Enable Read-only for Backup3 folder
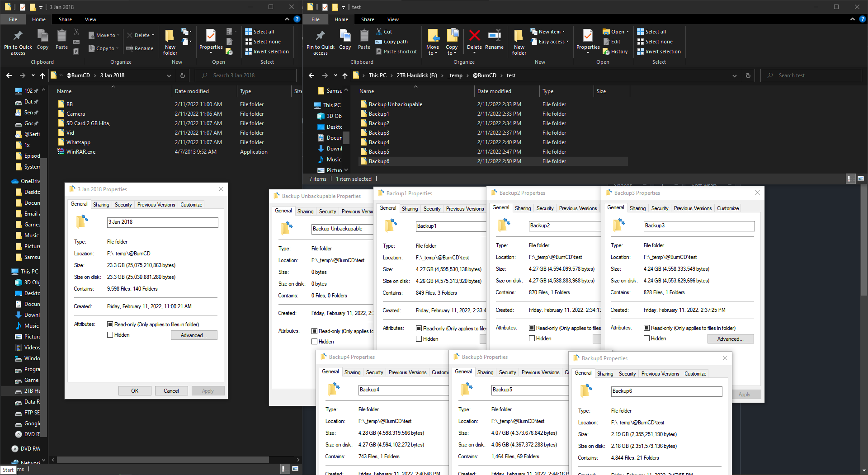The height and width of the screenshot is (475, 868). (647, 328)
